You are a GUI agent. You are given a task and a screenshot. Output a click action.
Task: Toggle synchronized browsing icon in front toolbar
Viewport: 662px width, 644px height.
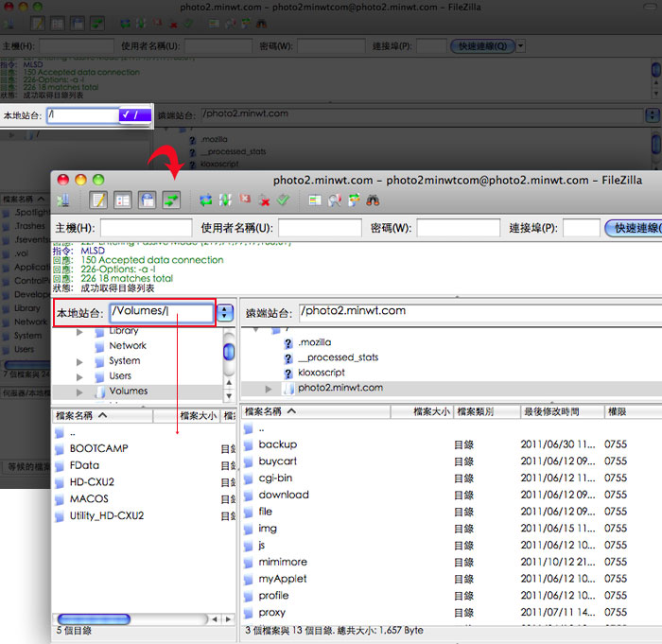pos(355,200)
